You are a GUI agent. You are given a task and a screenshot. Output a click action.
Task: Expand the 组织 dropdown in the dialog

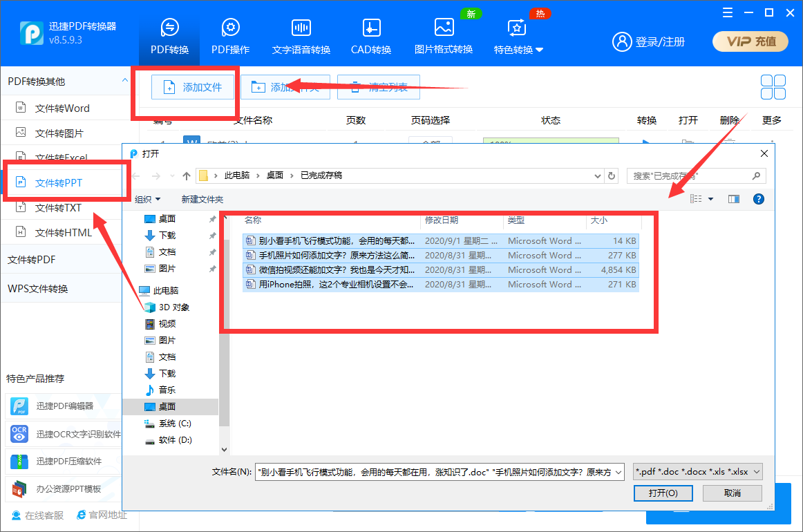(147, 199)
